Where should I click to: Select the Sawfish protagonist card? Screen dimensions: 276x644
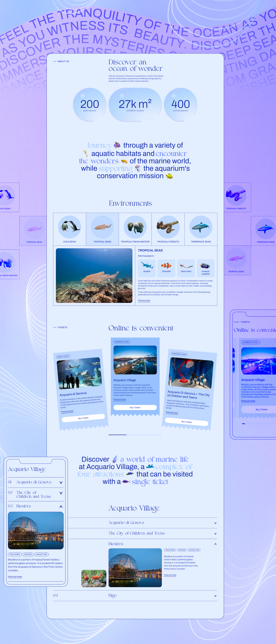coord(147,268)
